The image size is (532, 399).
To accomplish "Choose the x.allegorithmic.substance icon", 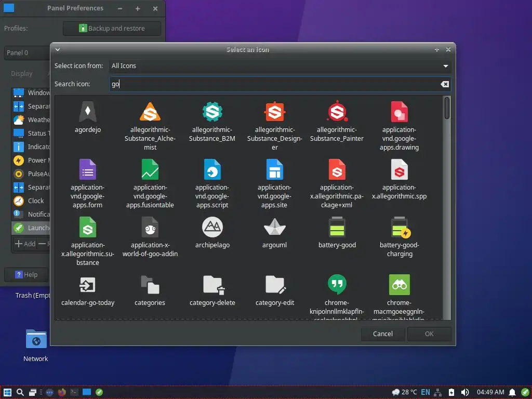I will (87, 241).
